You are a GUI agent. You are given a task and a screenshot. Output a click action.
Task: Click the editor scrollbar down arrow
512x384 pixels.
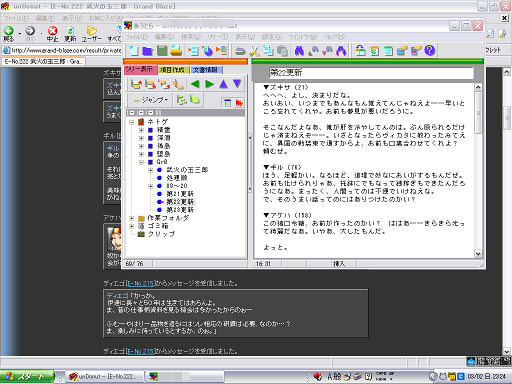(478, 254)
